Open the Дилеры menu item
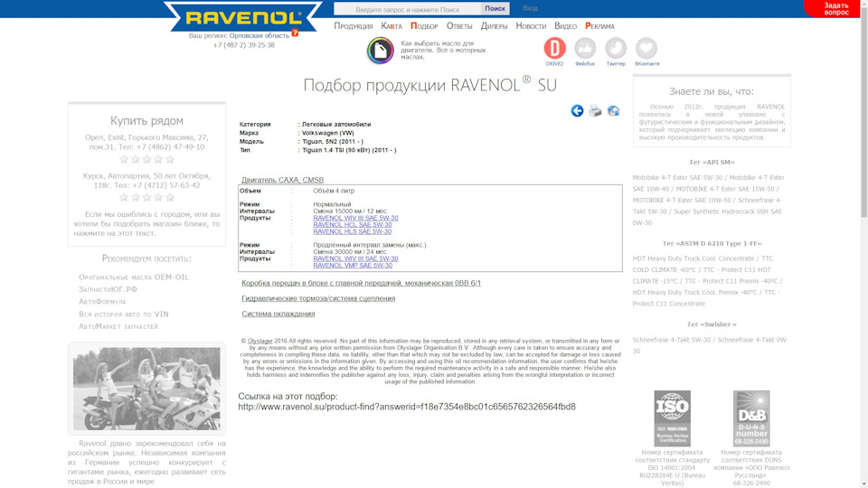This screenshot has width=868, height=488. 494,26
